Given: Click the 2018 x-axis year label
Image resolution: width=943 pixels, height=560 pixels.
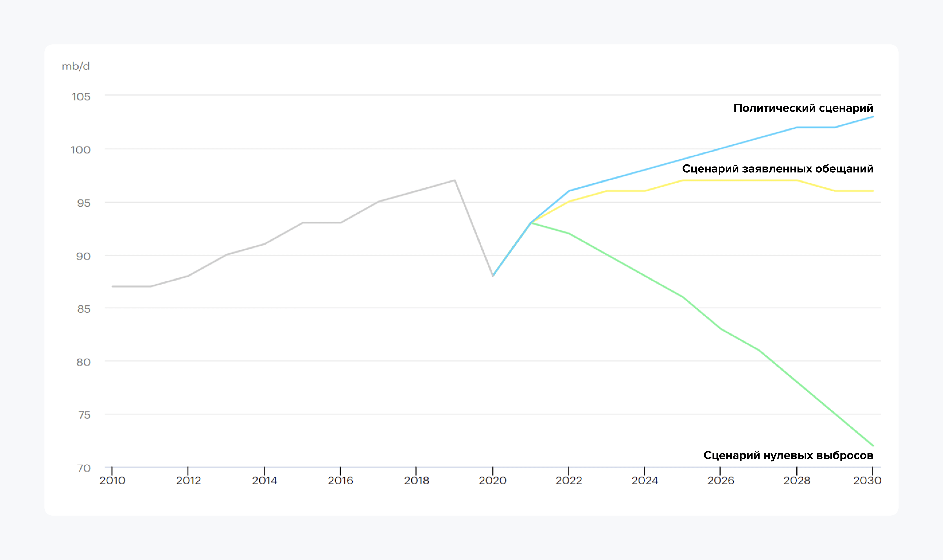Looking at the screenshot, I should tap(416, 480).
